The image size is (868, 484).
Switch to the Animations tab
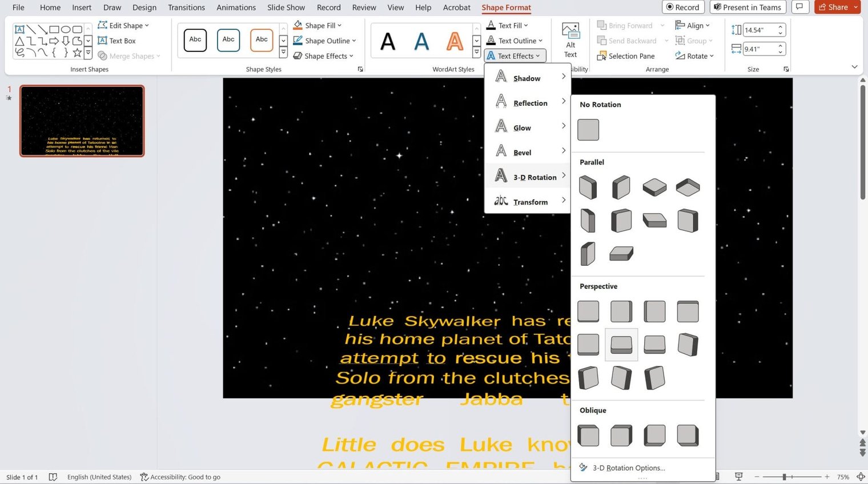[x=236, y=7]
